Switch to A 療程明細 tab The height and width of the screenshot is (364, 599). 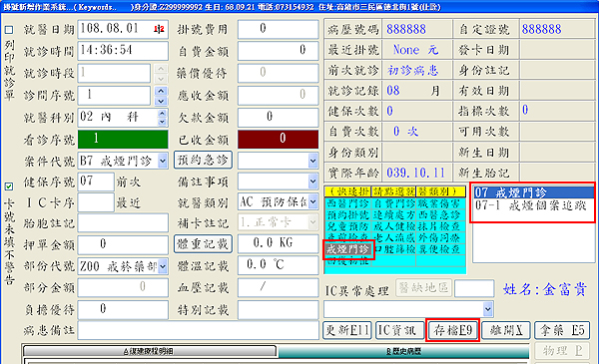click(x=150, y=351)
